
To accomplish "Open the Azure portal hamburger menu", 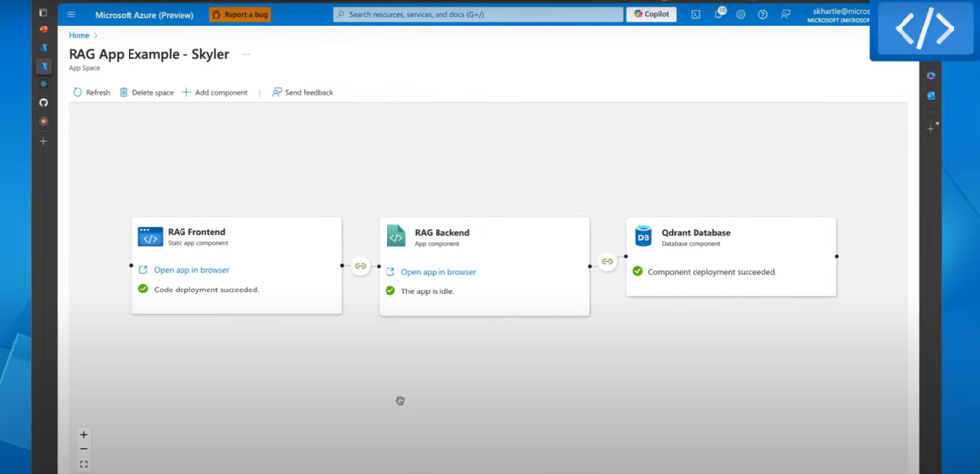I will pos(71,15).
